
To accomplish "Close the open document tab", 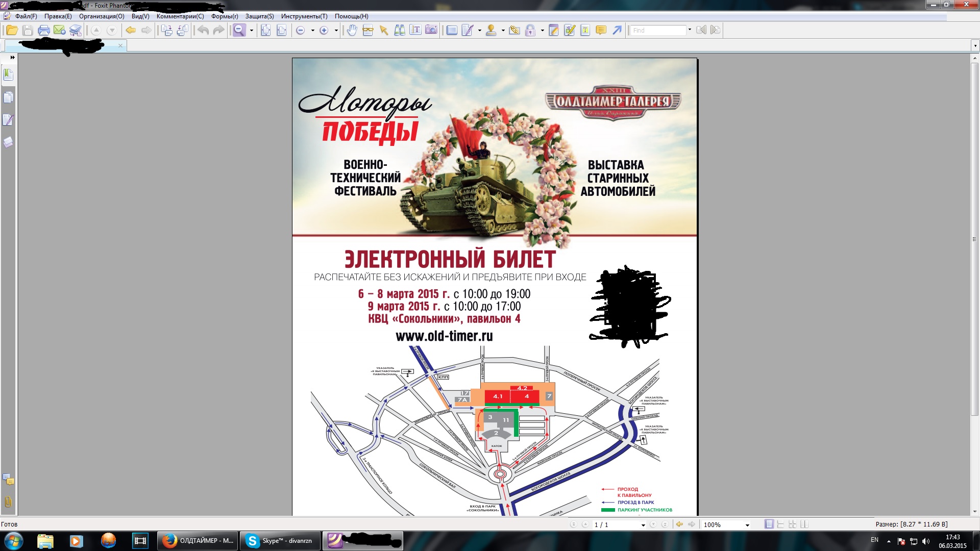I will (120, 46).
